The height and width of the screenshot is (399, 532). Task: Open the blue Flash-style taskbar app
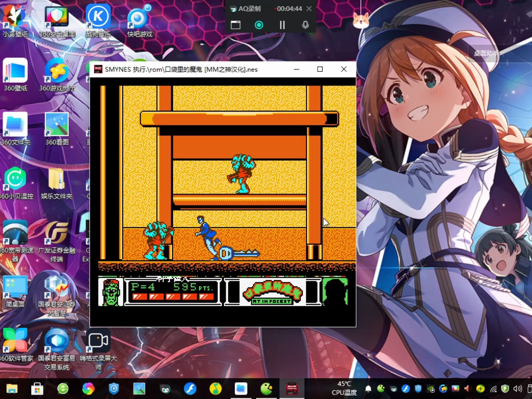[190, 389]
